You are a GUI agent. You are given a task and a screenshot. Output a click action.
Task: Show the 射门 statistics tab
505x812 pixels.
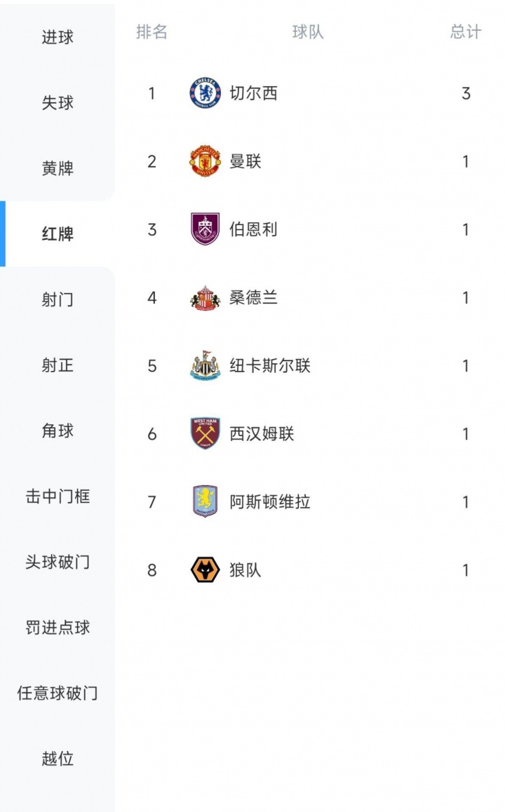[x=58, y=300]
